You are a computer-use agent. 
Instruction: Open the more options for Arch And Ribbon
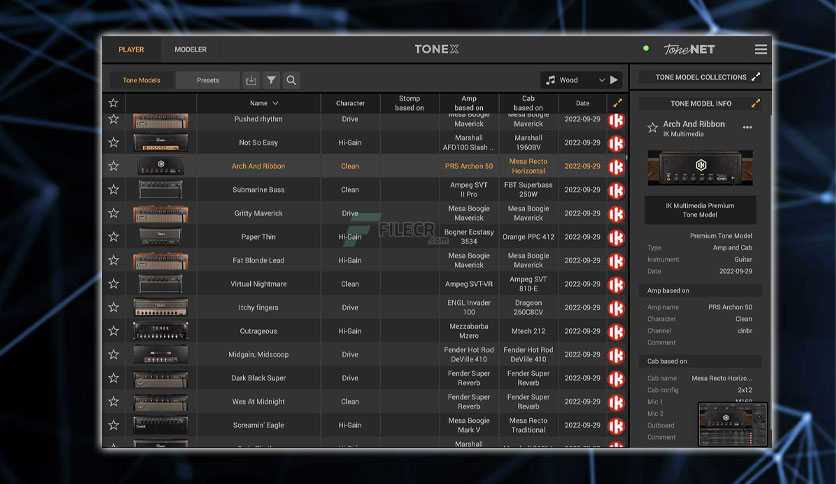tap(747, 127)
